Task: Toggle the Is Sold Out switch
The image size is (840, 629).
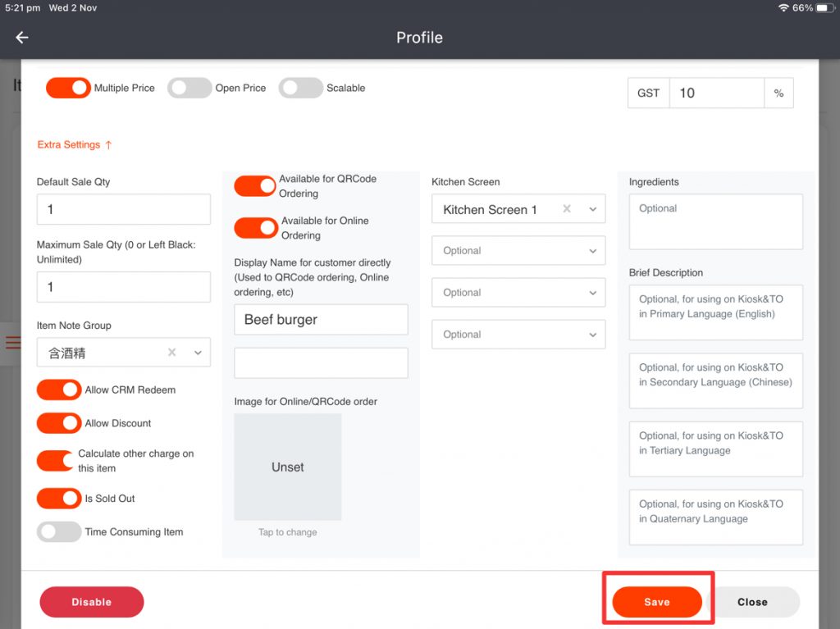Action: [x=59, y=499]
